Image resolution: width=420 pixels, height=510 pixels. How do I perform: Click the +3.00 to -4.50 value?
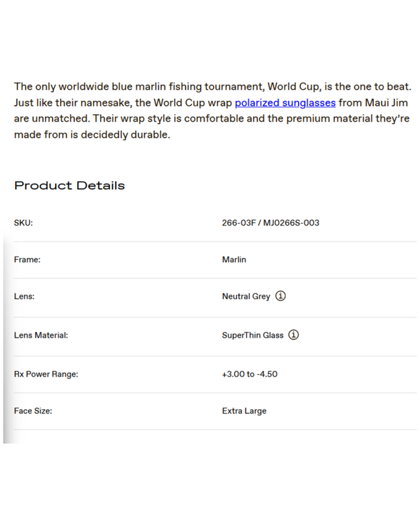[x=250, y=374]
